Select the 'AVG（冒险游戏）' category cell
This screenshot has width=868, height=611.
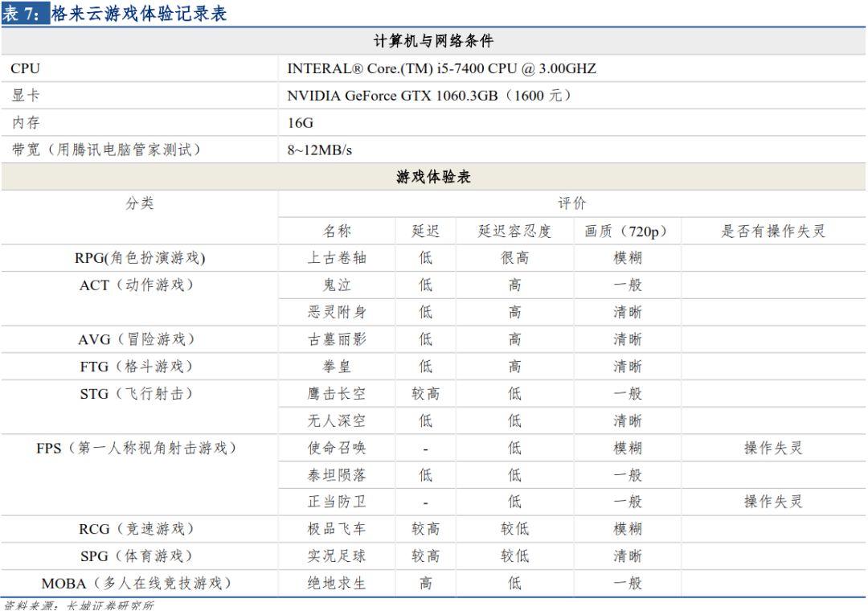coord(140,339)
